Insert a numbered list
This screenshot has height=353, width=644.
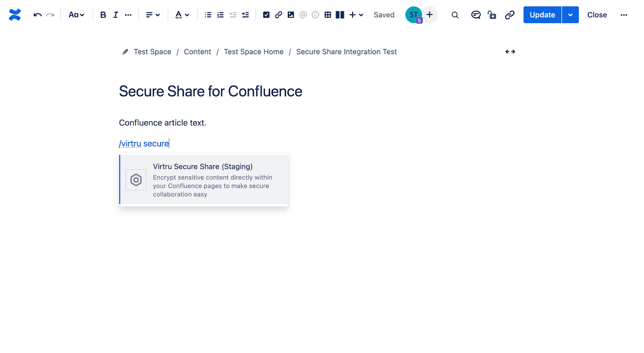coord(221,15)
